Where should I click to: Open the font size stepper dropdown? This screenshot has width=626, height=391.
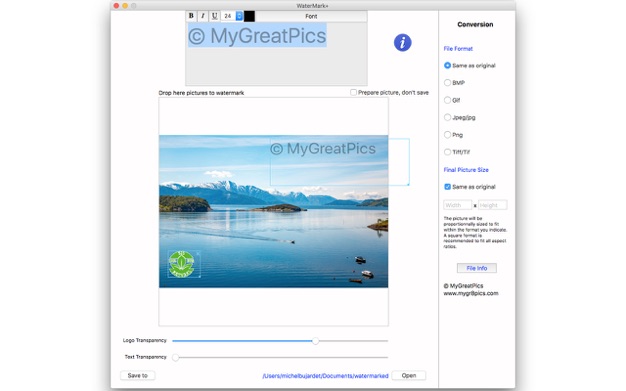[x=239, y=16]
